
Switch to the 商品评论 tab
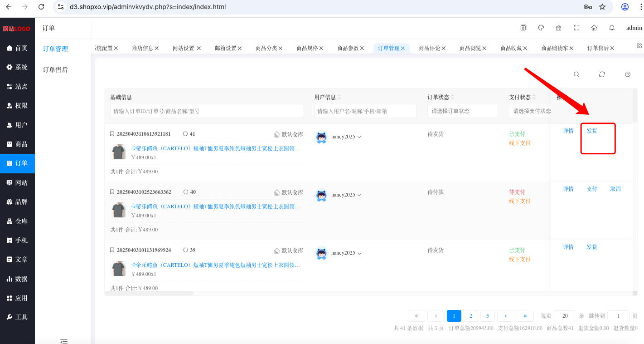tap(429, 48)
